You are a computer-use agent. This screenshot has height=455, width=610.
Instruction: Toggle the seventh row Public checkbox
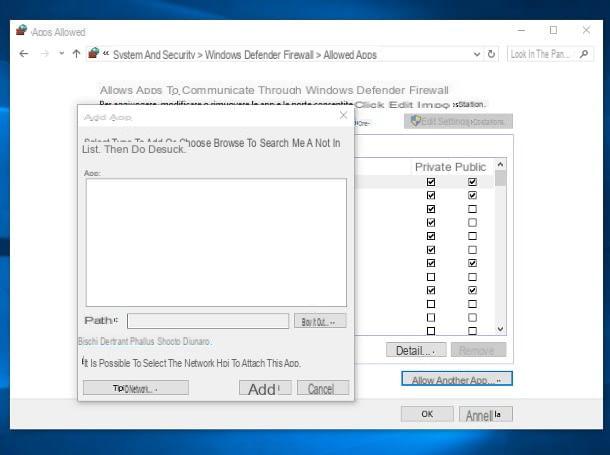coord(472,263)
